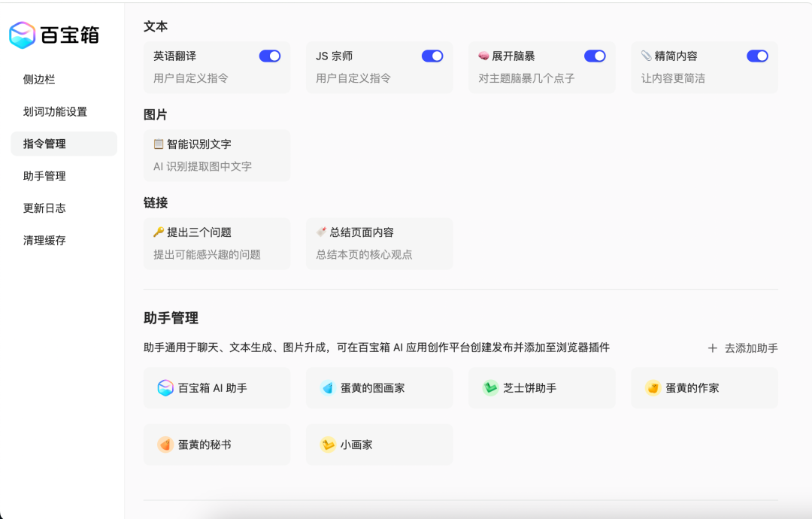This screenshot has height=519, width=812.
Task: Click the 蛋黄的秘书 avatar icon
Action: [165, 445]
